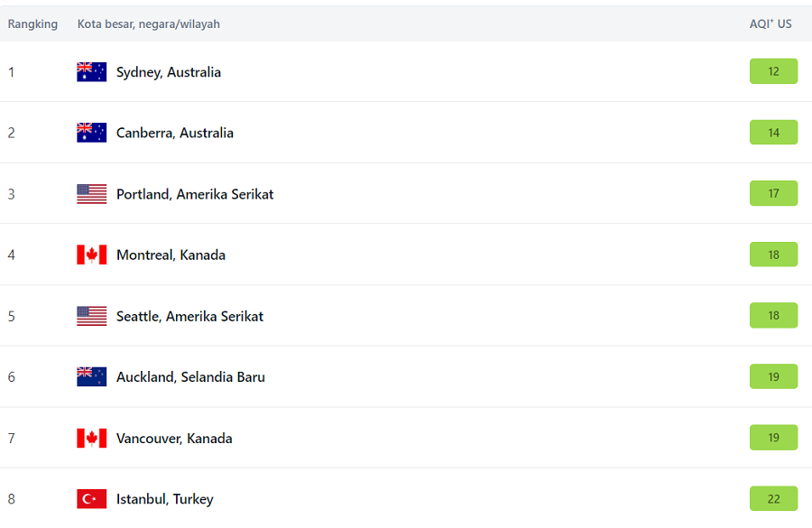Click the US flag next to Portland
The width and height of the screenshot is (812, 528).
pos(92,194)
